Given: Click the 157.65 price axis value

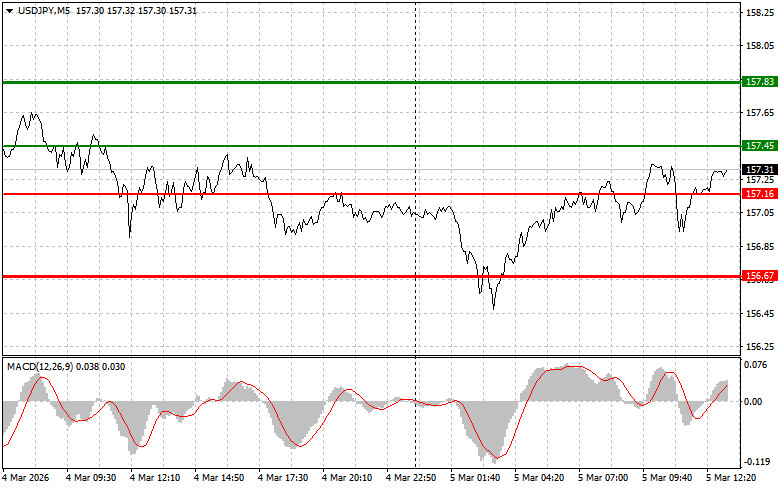Looking at the screenshot, I should click(760, 113).
